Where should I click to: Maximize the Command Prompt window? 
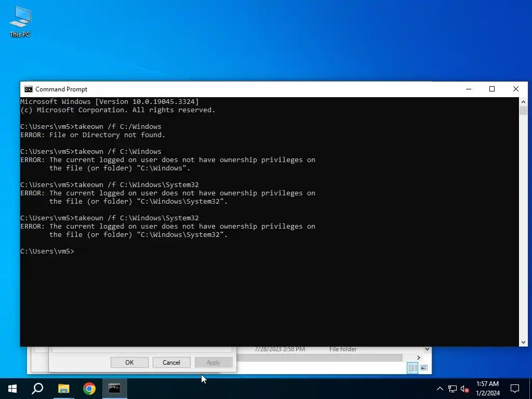click(x=492, y=89)
